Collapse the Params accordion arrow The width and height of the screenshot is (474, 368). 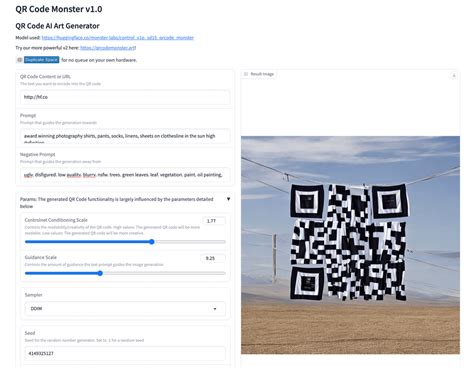pyautogui.click(x=228, y=199)
